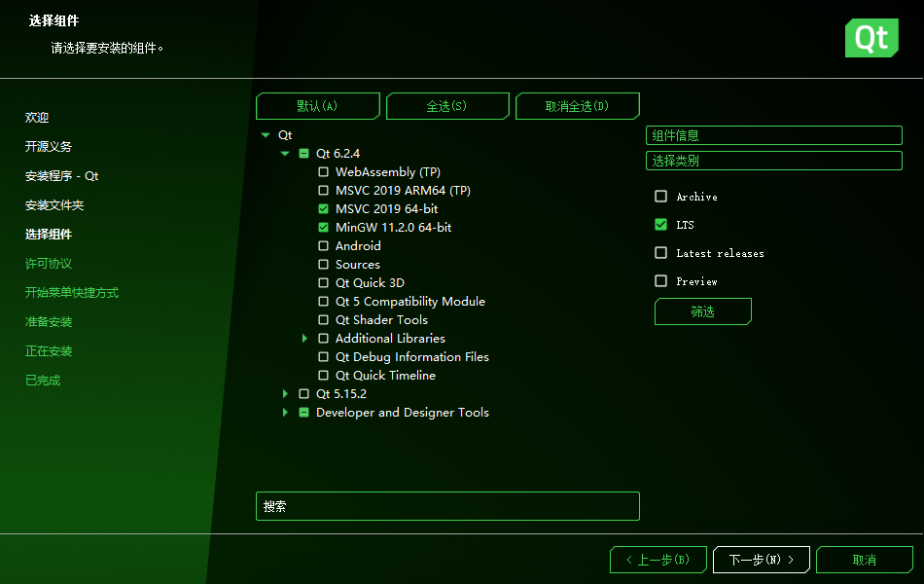Select 选择组件 sidebar step

49,235
